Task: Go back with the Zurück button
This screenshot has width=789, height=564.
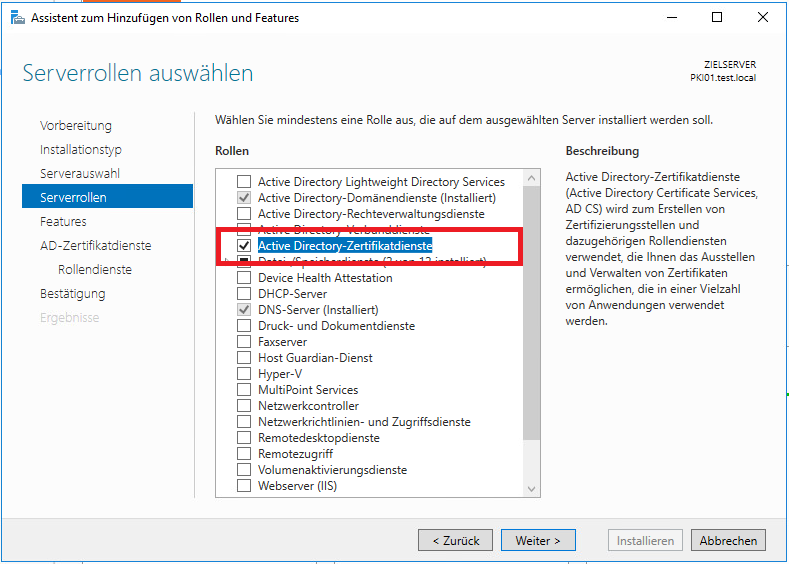Action: (x=455, y=540)
